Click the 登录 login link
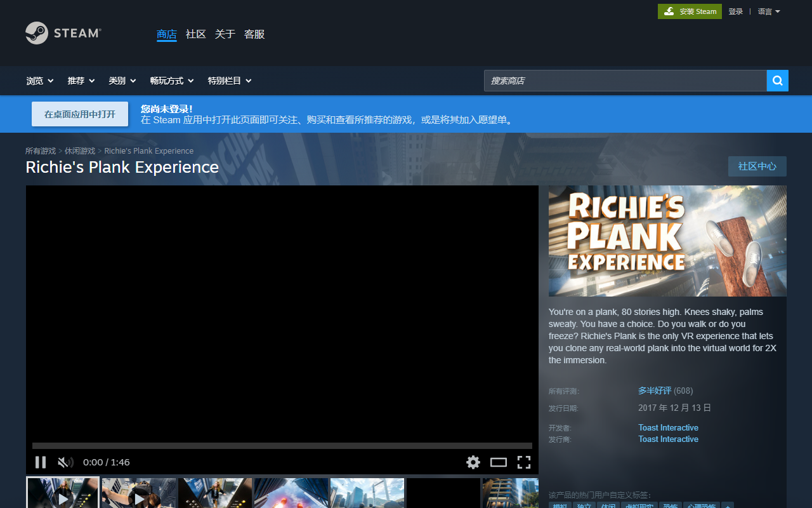 click(x=736, y=11)
